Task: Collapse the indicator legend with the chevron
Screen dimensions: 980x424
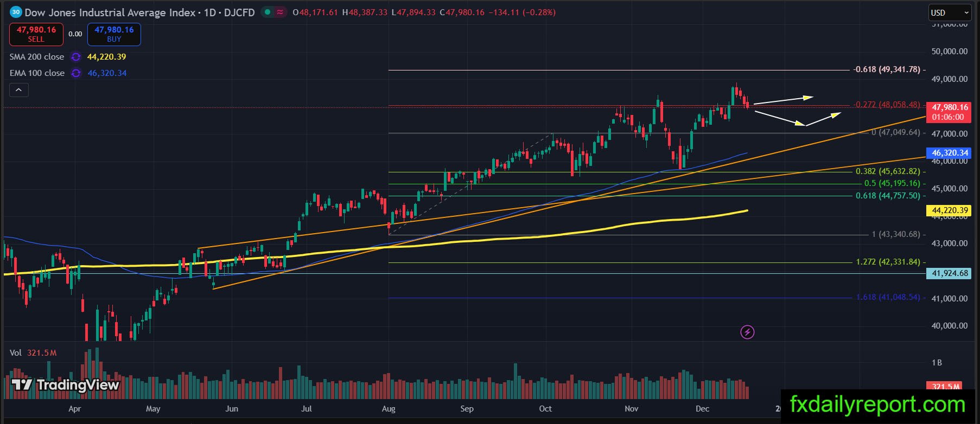Action: [x=19, y=90]
